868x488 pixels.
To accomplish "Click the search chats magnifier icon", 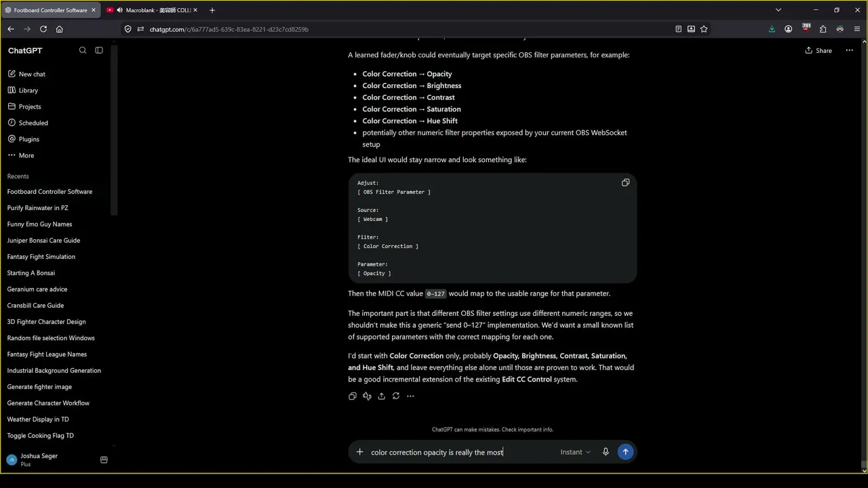I will pyautogui.click(x=83, y=50).
